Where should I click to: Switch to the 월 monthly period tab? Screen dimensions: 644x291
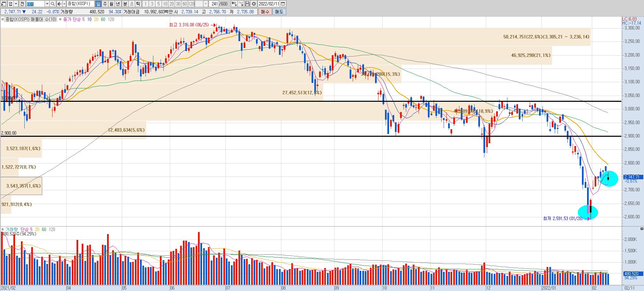[x=111, y=4]
